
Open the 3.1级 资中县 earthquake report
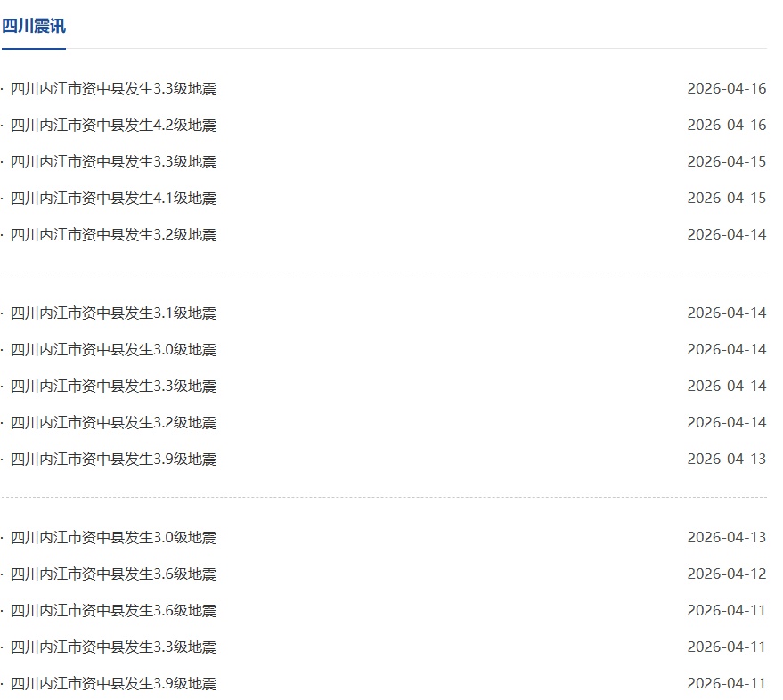click(x=113, y=313)
